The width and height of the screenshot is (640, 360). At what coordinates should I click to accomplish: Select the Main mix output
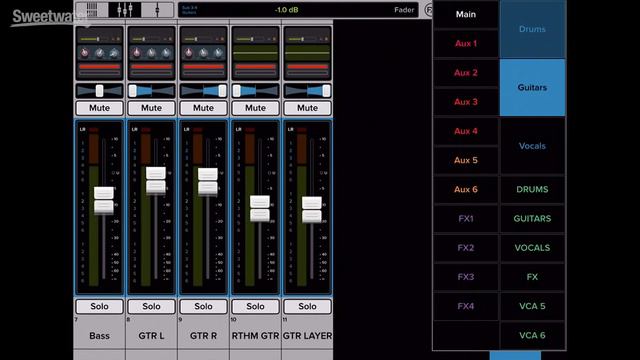pyautogui.click(x=466, y=14)
